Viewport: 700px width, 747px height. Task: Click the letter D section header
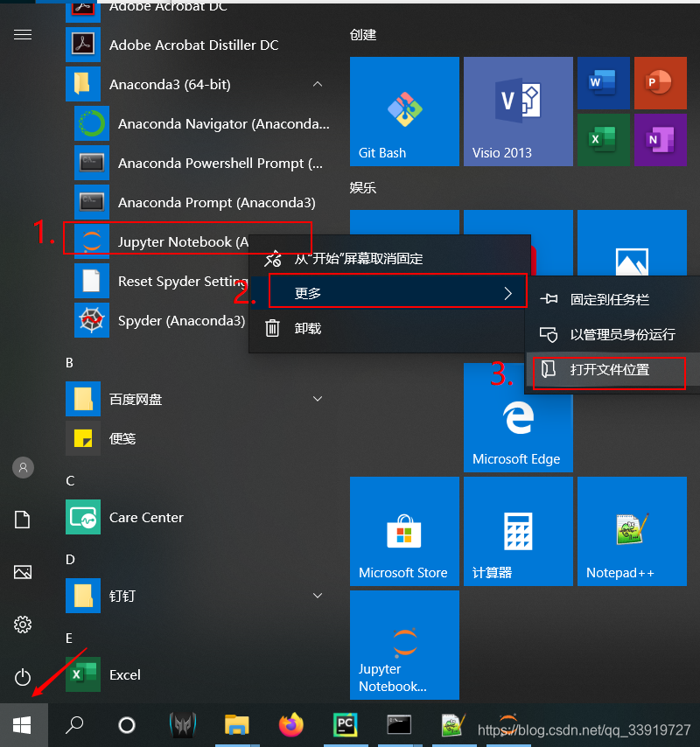pyautogui.click(x=70, y=559)
